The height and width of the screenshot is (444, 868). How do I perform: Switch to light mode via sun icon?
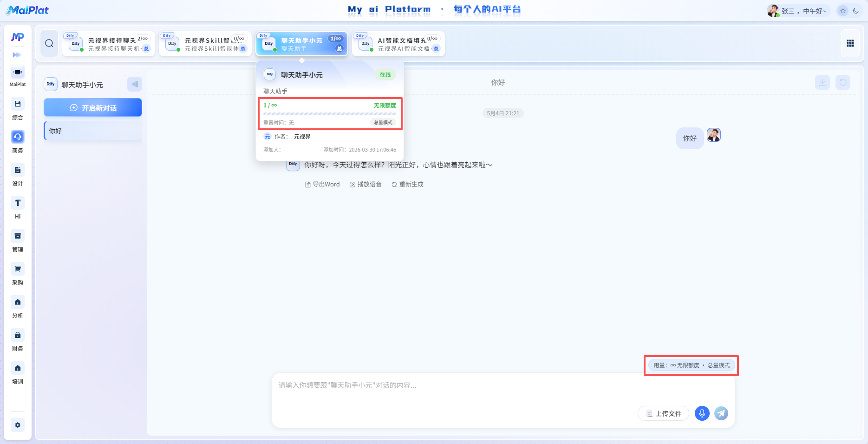843,11
